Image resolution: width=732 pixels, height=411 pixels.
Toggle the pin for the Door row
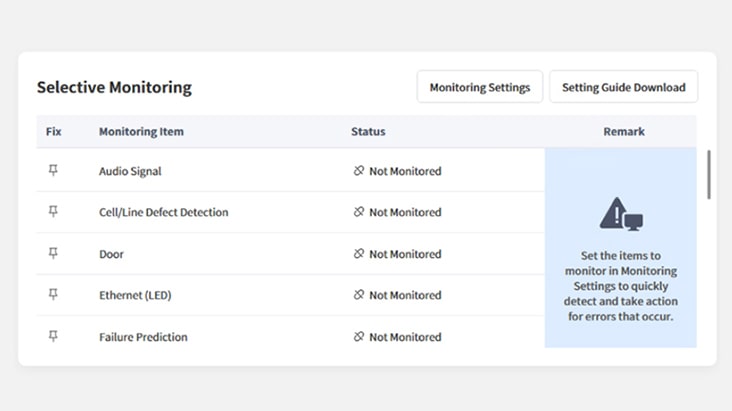pyautogui.click(x=53, y=254)
